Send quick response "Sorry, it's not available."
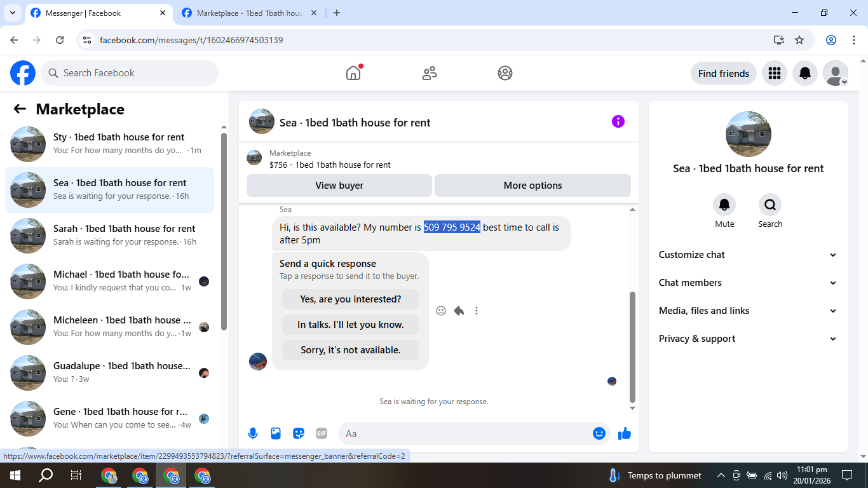Screen dimensions: 868x488 coord(351,350)
